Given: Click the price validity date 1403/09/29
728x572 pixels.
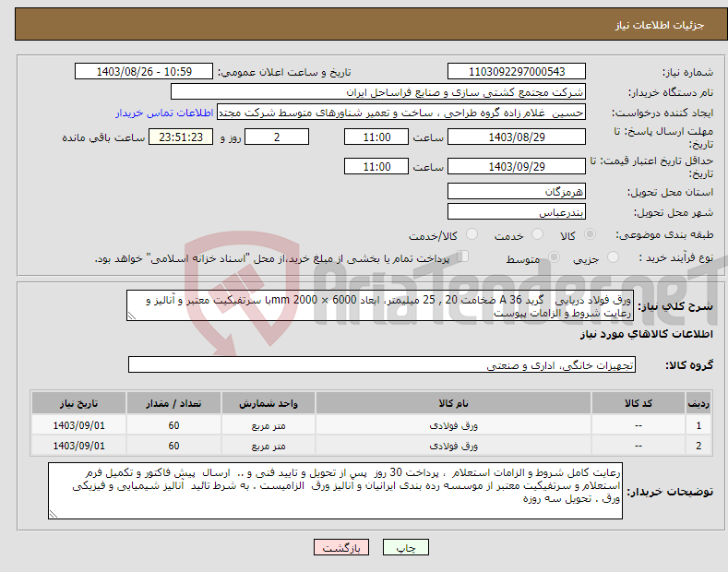Looking at the screenshot, I should [x=517, y=166].
